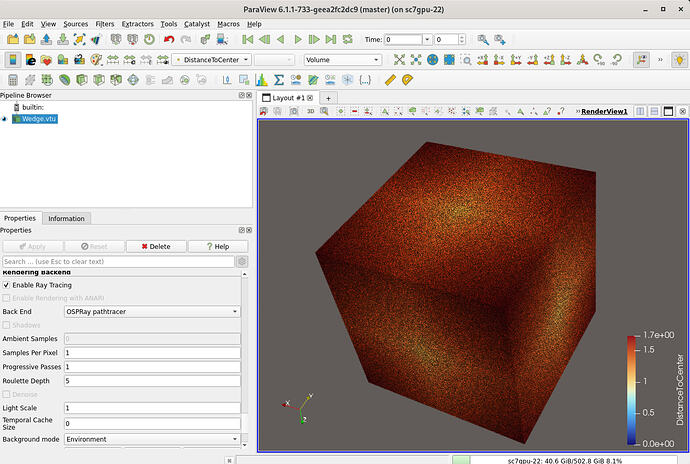Undo last action with red arrow icon
The height and width of the screenshot is (464, 690).
169,40
